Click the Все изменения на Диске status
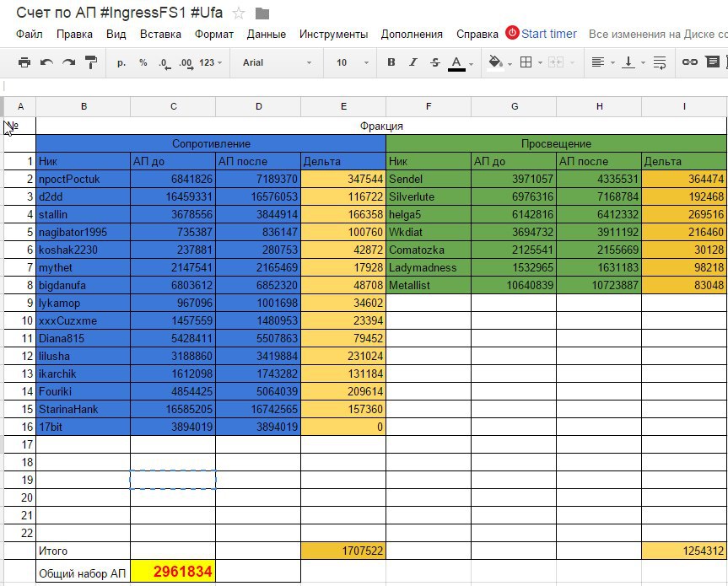This screenshot has width=728, height=586. [x=658, y=35]
